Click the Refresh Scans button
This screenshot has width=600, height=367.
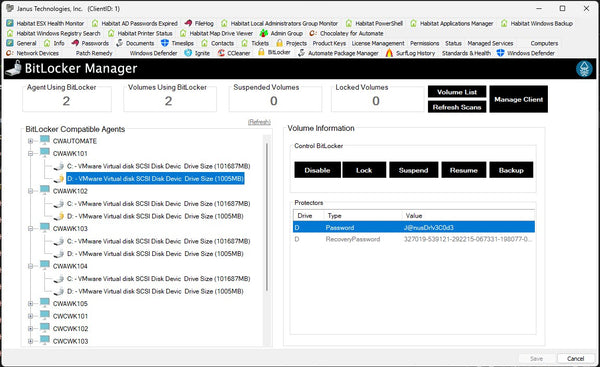[457, 107]
